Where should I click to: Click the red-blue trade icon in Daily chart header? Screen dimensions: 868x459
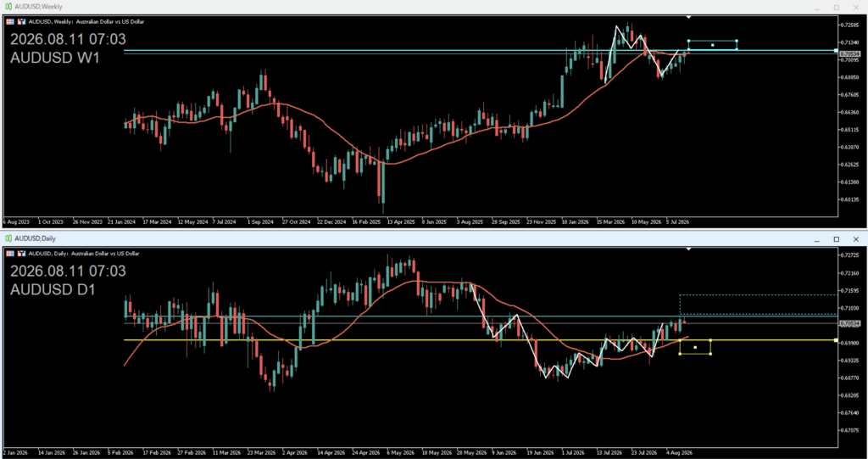coord(21,254)
